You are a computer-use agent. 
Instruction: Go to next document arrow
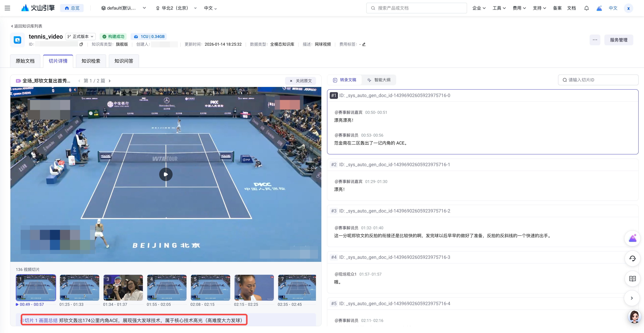(109, 81)
